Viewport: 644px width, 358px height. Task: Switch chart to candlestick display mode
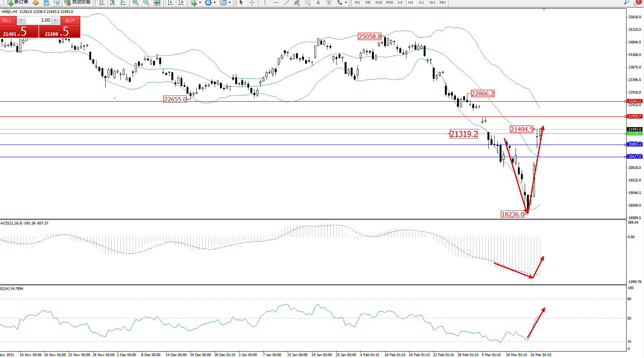click(112, 3)
